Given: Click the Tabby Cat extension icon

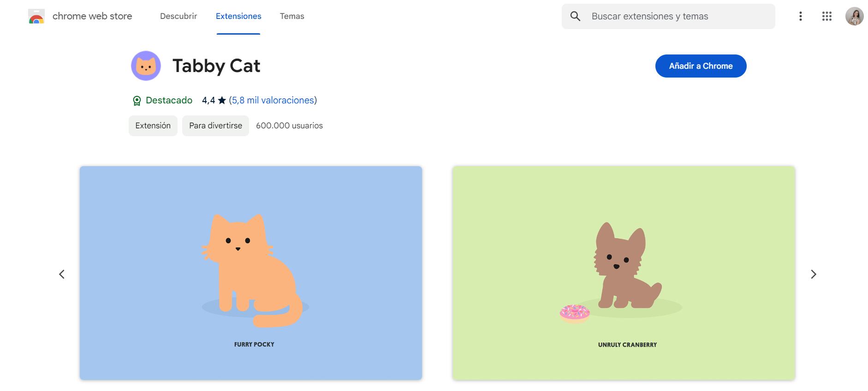Looking at the screenshot, I should click(x=146, y=66).
